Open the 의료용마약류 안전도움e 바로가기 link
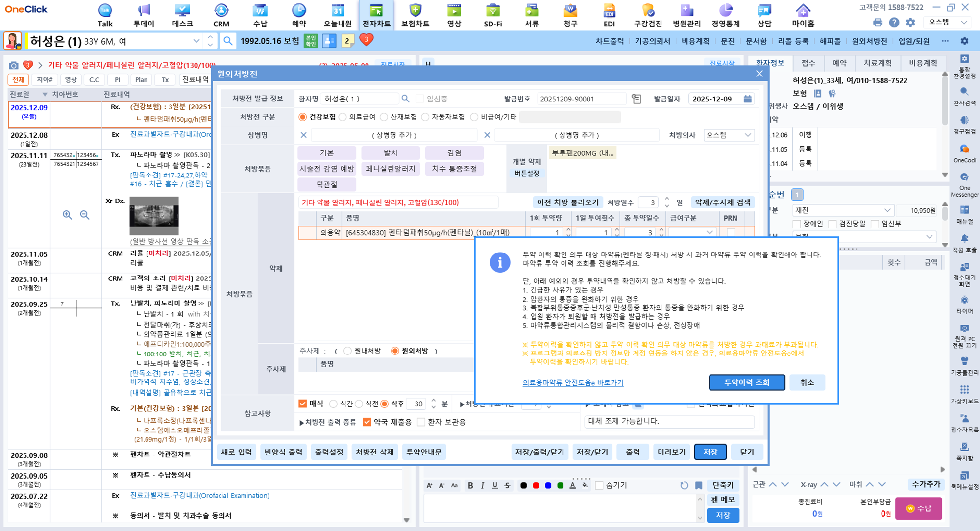This screenshot has width=980, height=531. 572,383
